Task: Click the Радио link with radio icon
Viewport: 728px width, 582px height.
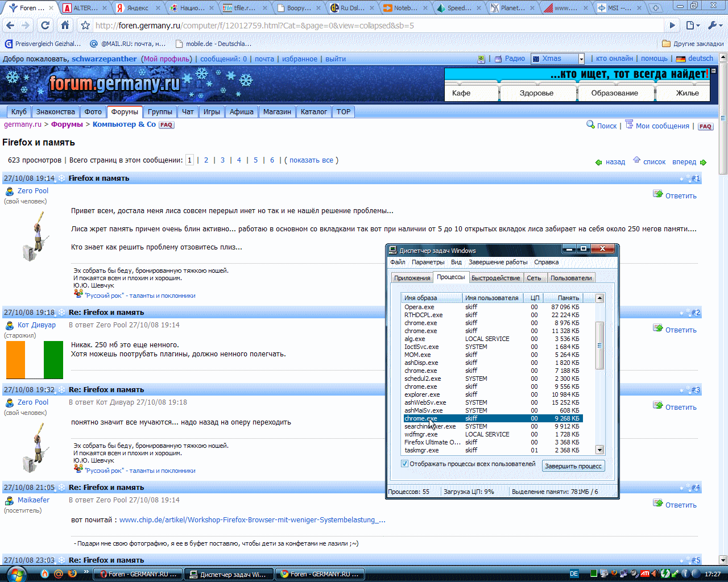Action: pyautogui.click(x=510, y=59)
